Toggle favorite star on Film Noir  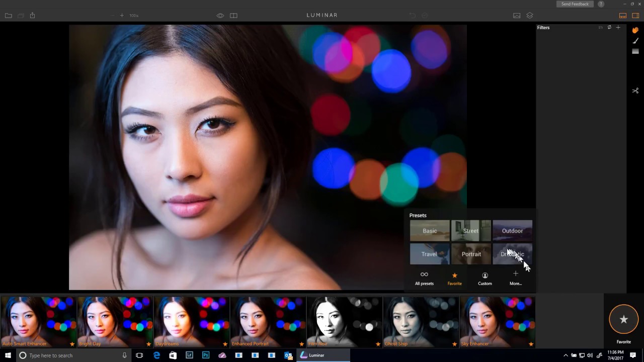pyautogui.click(x=378, y=344)
